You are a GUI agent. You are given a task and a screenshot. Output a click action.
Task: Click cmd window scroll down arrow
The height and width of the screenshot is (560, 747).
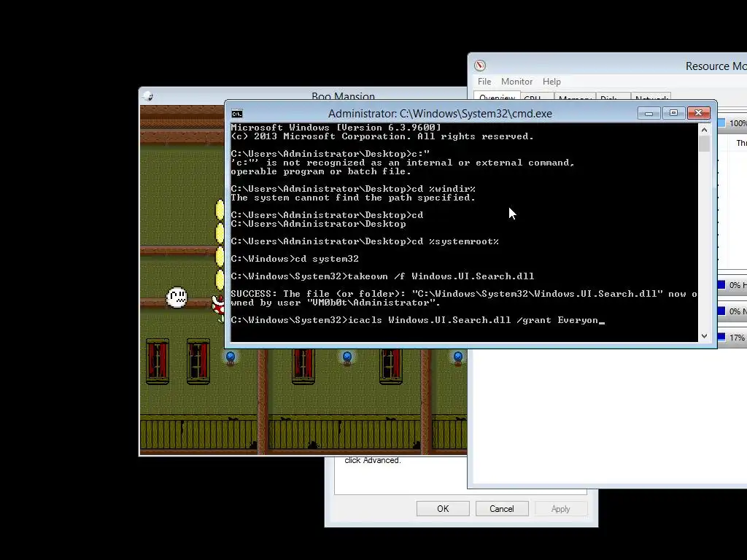point(704,336)
